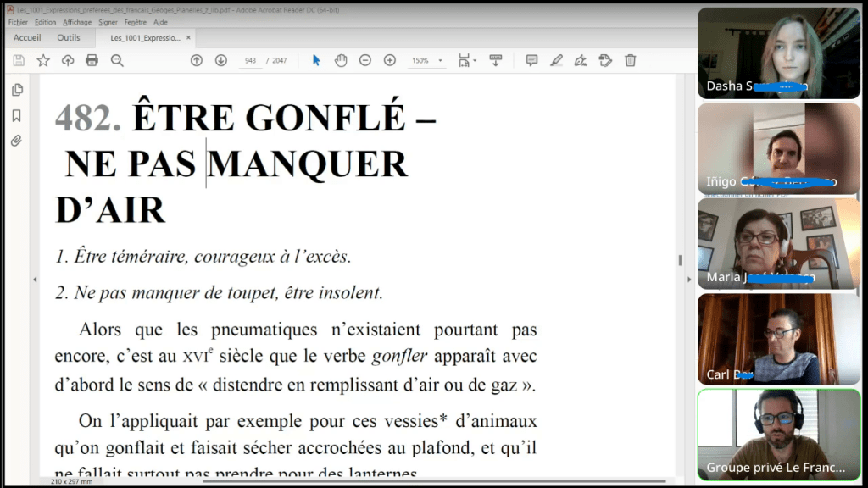The height and width of the screenshot is (488, 868).
Task: Click the vertical scrollbar handle of the document
Action: (x=680, y=260)
